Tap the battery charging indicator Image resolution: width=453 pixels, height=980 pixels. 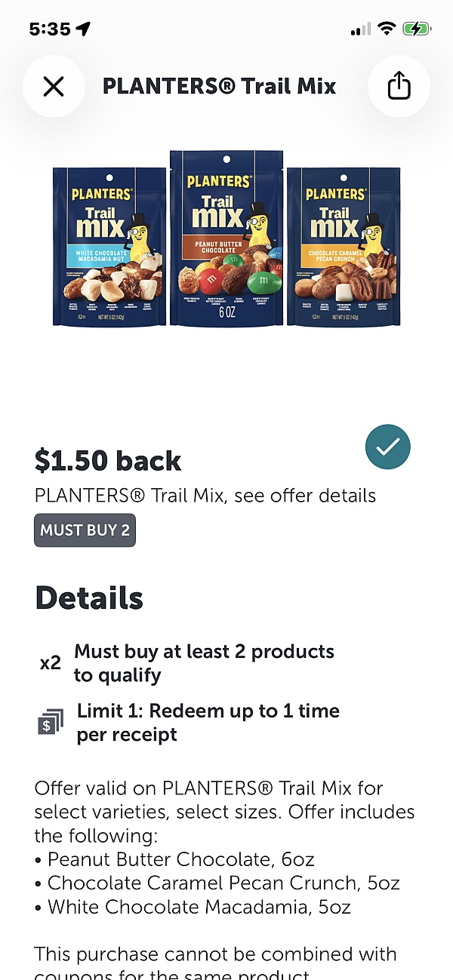coord(417,29)
